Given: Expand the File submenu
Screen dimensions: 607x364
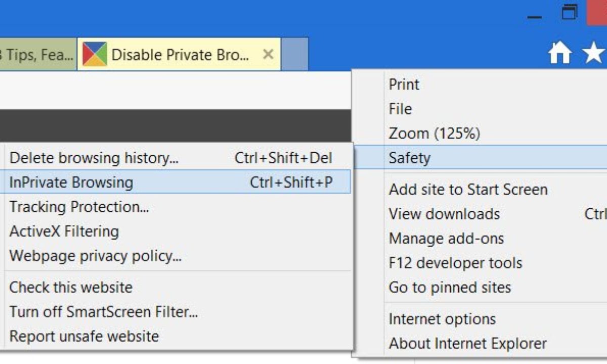Looking at the screenshot, I should pyautogui.click(x=400, y=109).
